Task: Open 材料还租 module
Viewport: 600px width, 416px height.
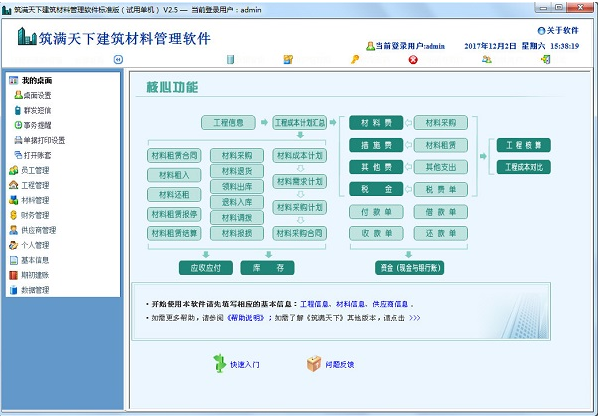Action: 174,194
